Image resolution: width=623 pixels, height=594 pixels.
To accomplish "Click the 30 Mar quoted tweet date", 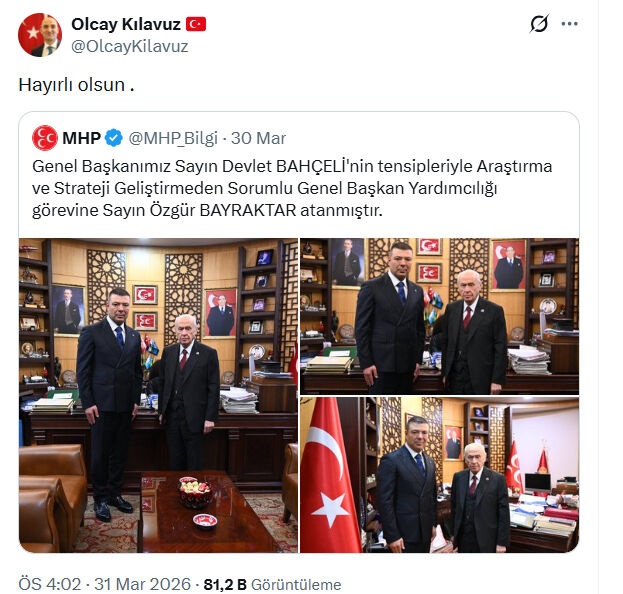I will 258,138.
